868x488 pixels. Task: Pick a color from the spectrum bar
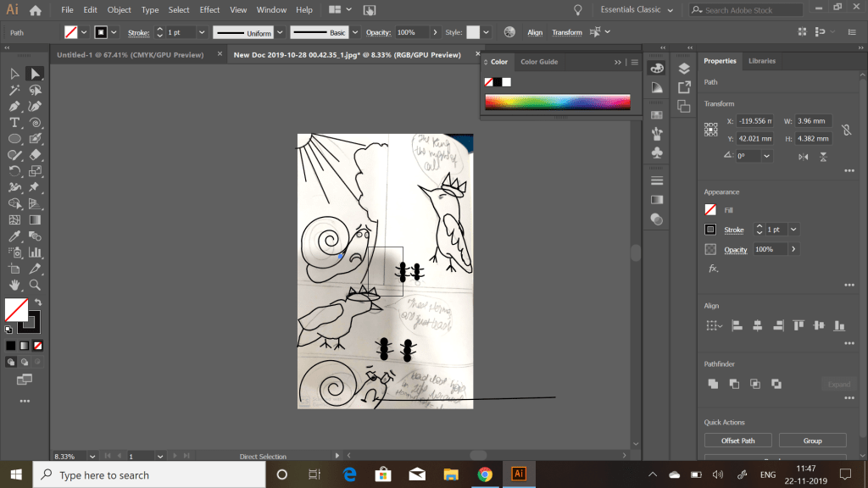point(557,103)
